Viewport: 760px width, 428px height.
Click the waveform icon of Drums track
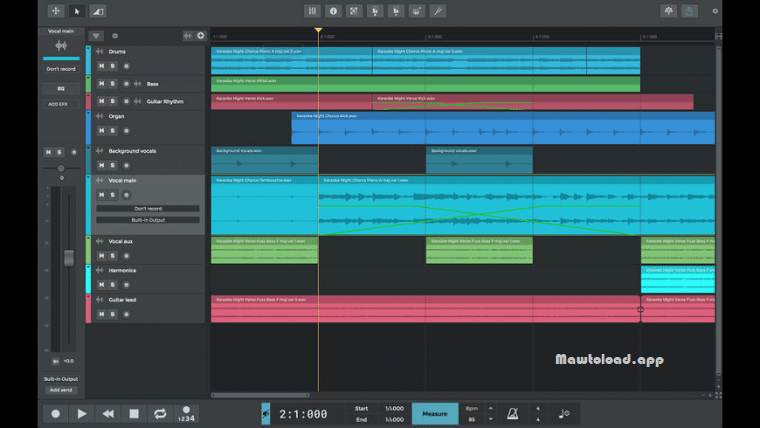(99, 51)
